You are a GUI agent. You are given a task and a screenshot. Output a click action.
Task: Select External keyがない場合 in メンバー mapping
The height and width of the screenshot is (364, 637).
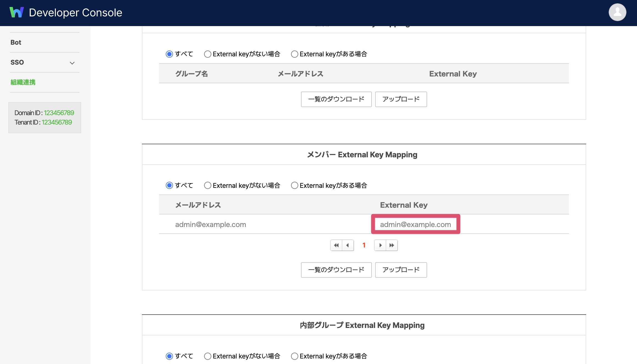coord(208,185)
